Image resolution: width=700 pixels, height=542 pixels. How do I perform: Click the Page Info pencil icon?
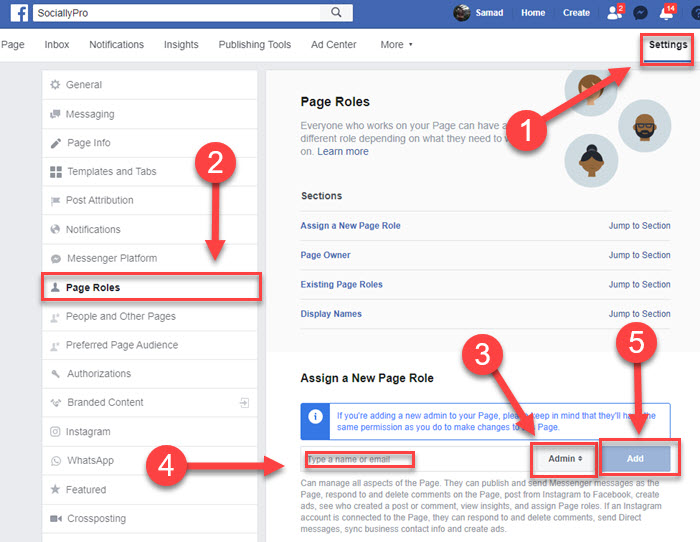(56, 143)
